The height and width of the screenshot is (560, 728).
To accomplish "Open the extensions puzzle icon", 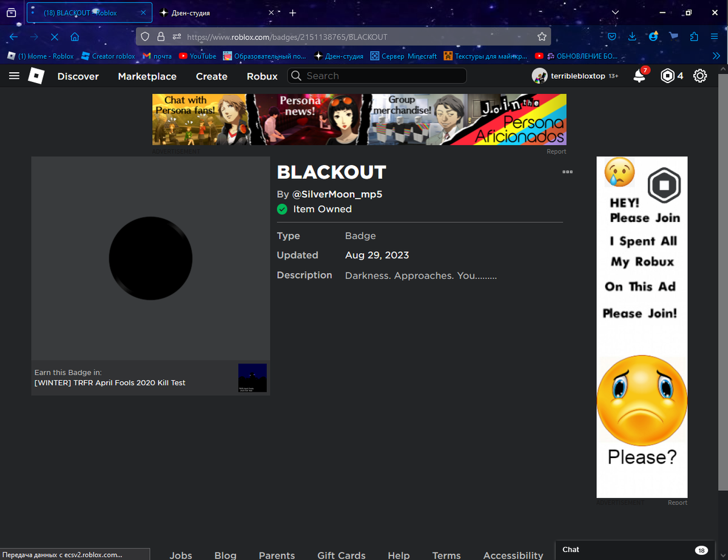I will point(694,37).
